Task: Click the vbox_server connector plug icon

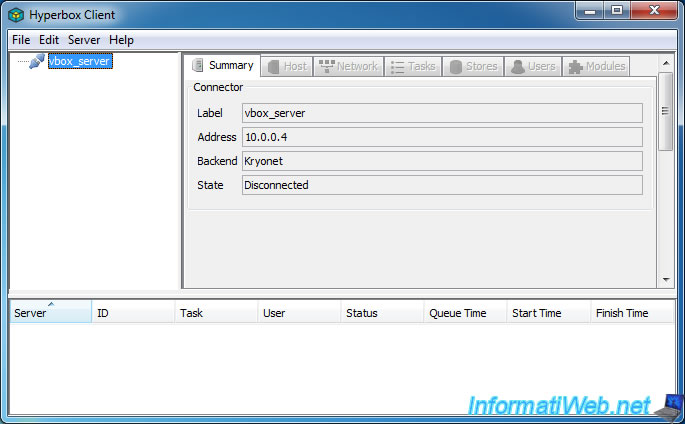Action: point(37,61)
